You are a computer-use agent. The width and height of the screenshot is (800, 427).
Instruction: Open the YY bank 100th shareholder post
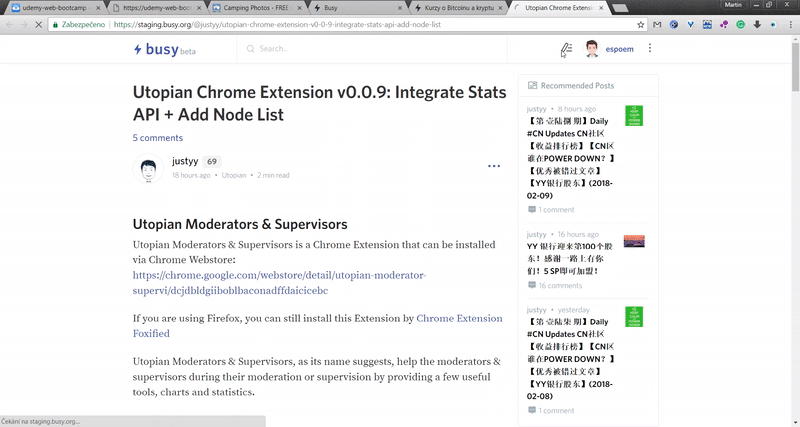pos(569,259)
